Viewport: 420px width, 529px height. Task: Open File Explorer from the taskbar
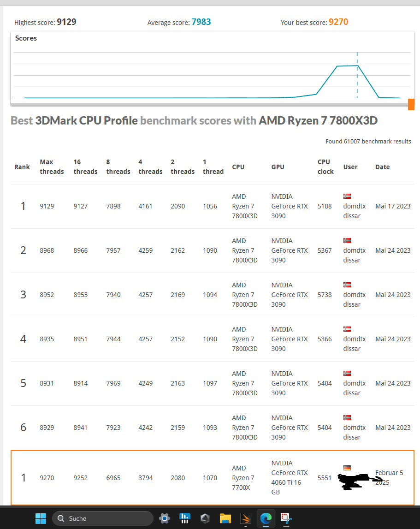pyautogui.click(x=225, y=518)
